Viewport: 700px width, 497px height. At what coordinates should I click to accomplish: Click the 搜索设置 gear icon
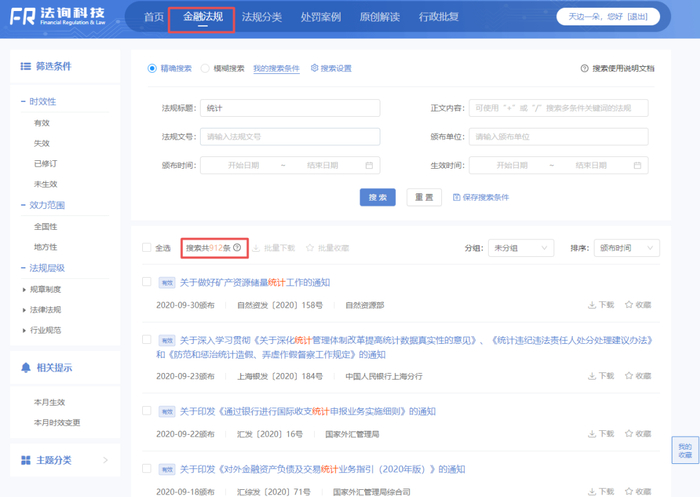click(315, 69)
